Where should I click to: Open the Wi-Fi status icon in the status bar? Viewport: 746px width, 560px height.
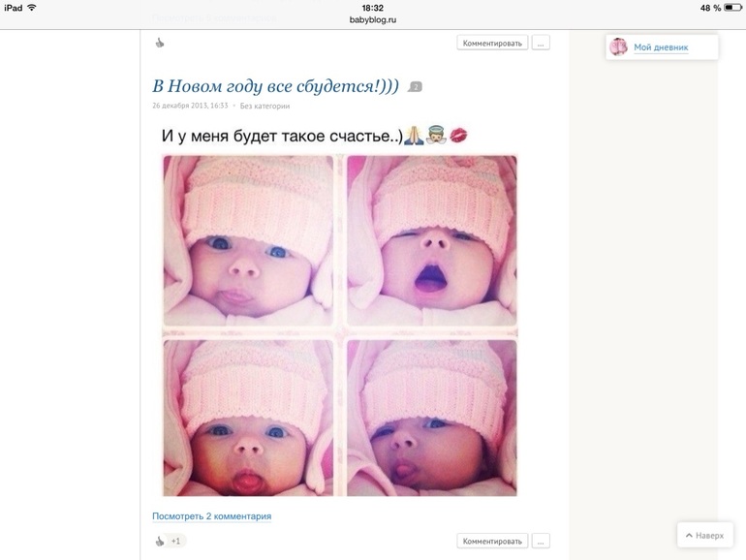point(32,8)
